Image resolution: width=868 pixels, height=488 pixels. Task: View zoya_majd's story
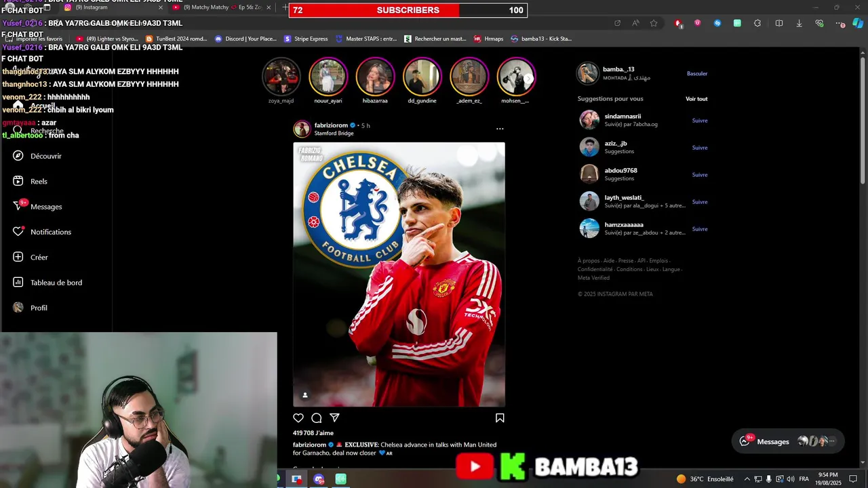click(x=281, y=77)
